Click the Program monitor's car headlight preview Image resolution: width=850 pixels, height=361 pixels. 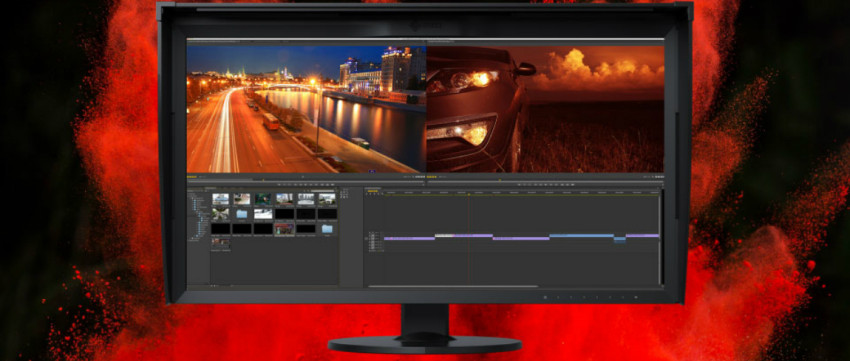545,109
